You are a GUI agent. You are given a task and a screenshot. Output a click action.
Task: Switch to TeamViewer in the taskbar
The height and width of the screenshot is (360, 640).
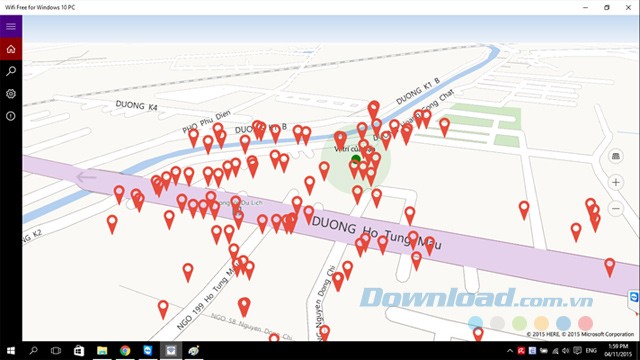(148, 351)
